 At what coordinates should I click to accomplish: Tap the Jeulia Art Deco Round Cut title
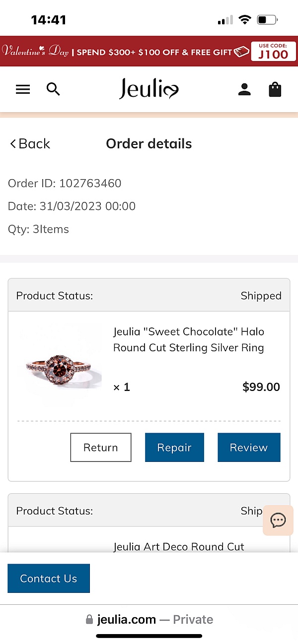[x=179, y=547]
